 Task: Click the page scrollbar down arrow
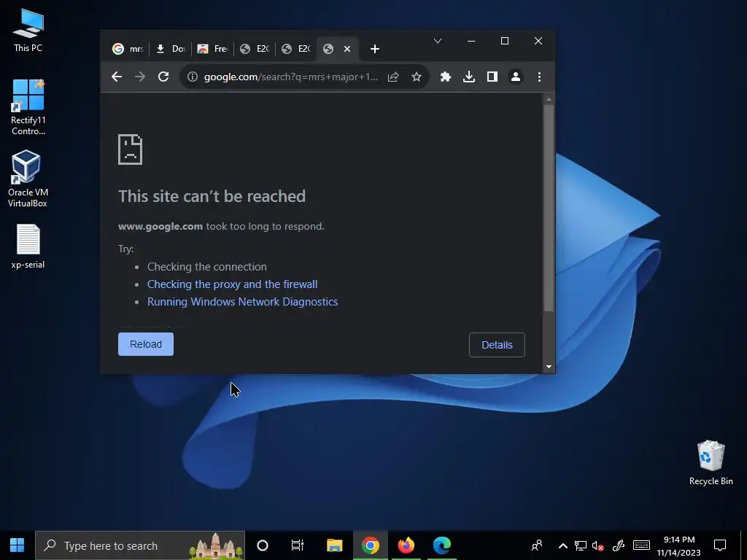pyautogui.click(x=549, y=367)
